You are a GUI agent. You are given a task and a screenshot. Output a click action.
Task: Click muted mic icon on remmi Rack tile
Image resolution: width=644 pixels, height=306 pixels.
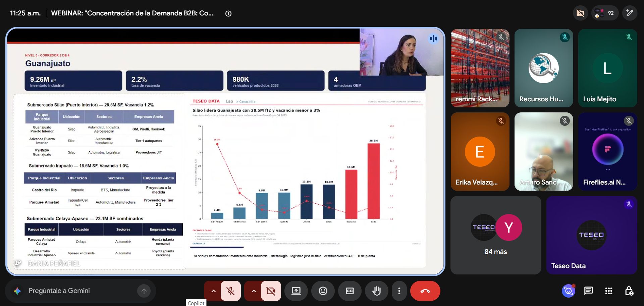coord(501,37)
